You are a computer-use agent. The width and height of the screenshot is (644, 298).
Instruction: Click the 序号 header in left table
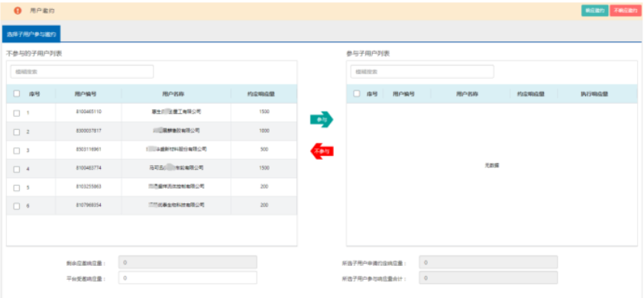click(34, 94)
